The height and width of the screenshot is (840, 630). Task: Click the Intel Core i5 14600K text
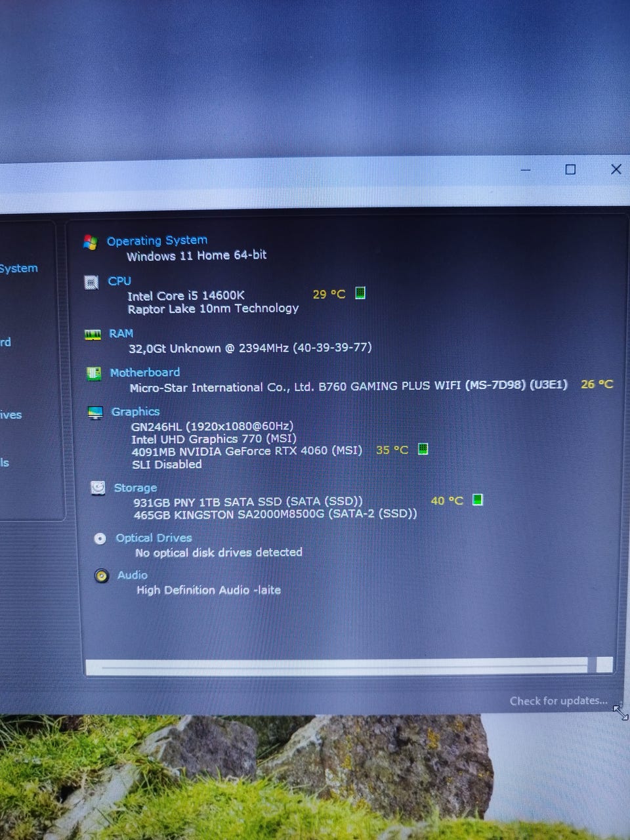(186, 295)
